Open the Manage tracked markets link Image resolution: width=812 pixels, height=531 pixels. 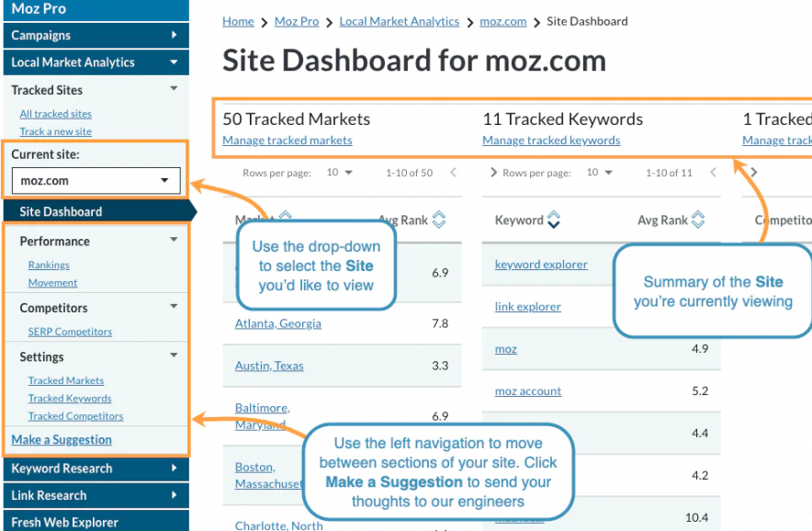[288, 140]
